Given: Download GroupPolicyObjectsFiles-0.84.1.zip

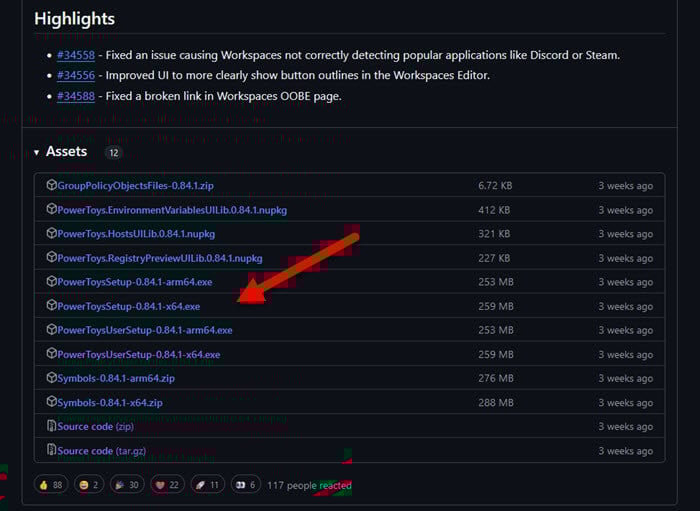Looking at the screenshot, I should pos(135,186).
